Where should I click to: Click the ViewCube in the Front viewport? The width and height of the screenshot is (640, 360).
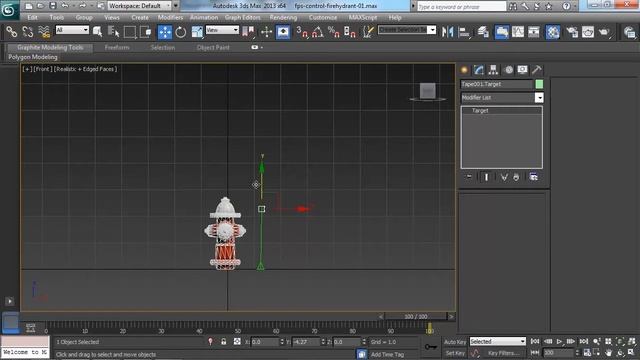428,91
